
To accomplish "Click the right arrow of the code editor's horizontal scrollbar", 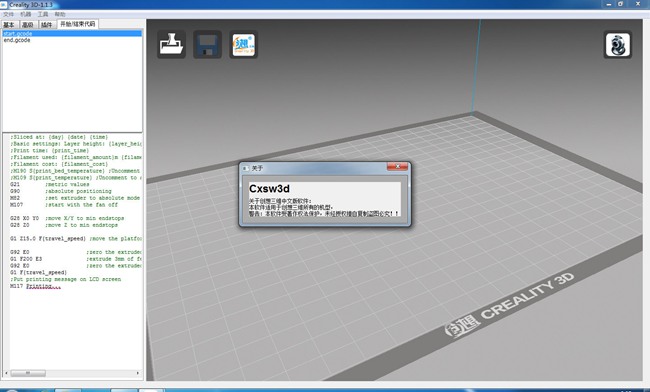I will point(138,373).
